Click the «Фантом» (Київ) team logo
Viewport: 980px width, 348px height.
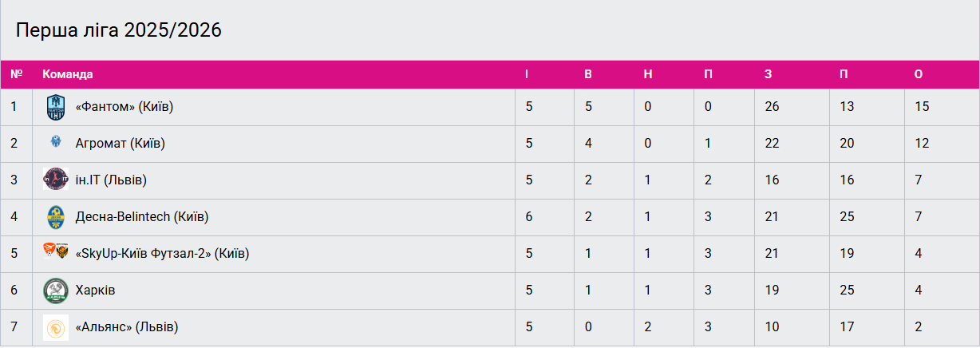[55, 107]
